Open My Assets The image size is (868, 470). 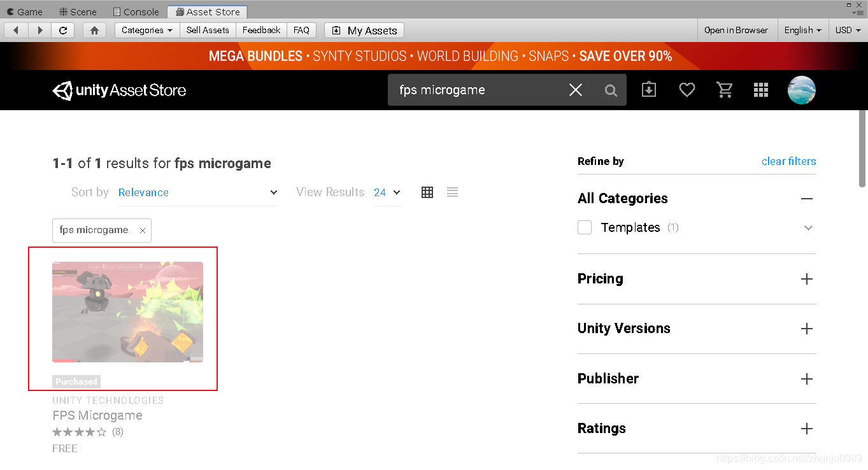364,30
